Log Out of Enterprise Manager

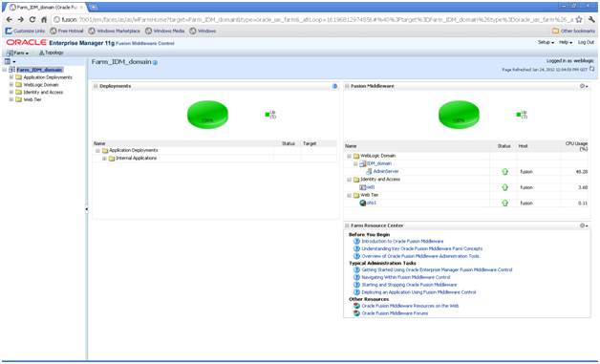(x=586, y=42)
